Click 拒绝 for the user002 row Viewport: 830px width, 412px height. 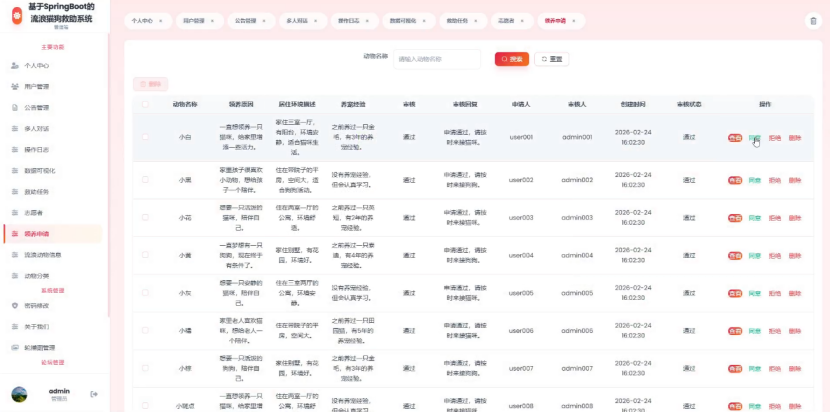point(774,180)
